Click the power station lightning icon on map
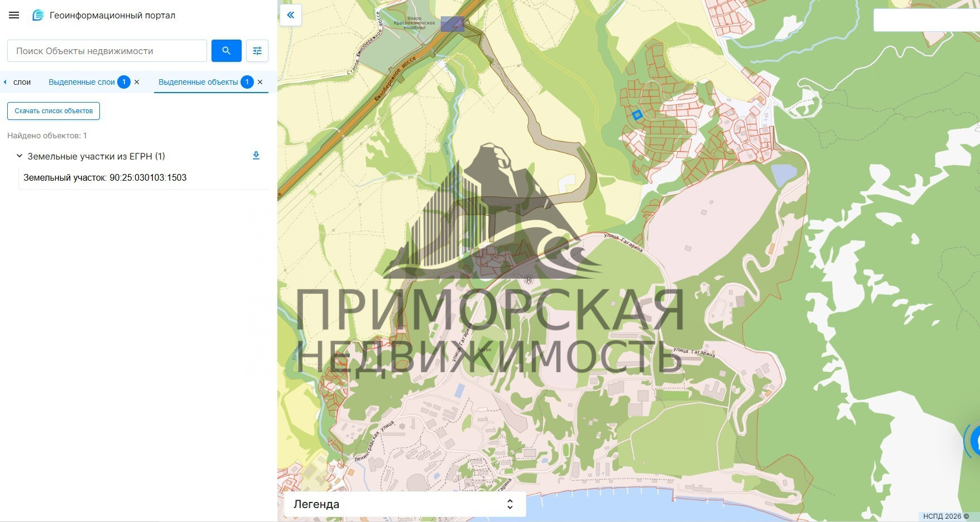 [453, 24]
